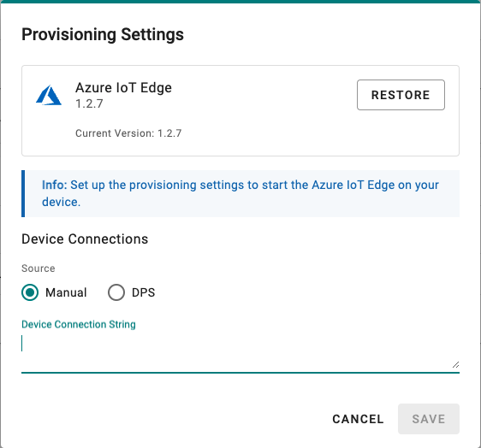Click the text area resize handle
The width and height of the screenshot is (481, 448).
tap(455, 364)
